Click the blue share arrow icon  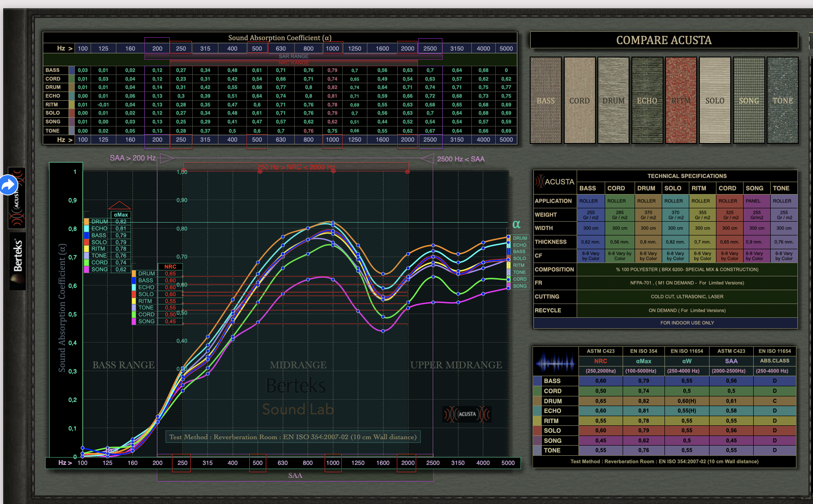tap(8, 185)
